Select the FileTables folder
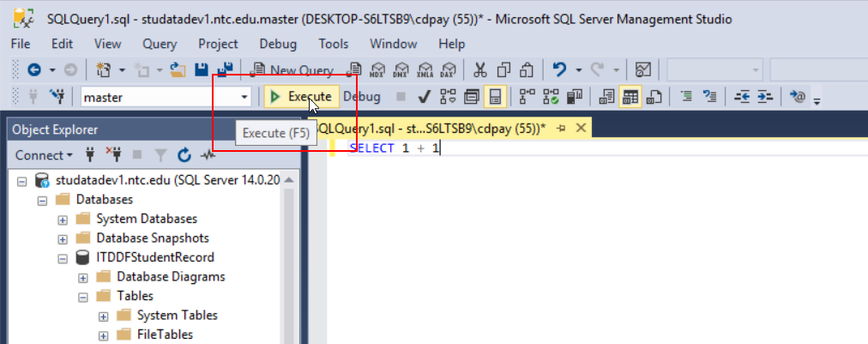868x344 pixels. click(x=165, y=335)
